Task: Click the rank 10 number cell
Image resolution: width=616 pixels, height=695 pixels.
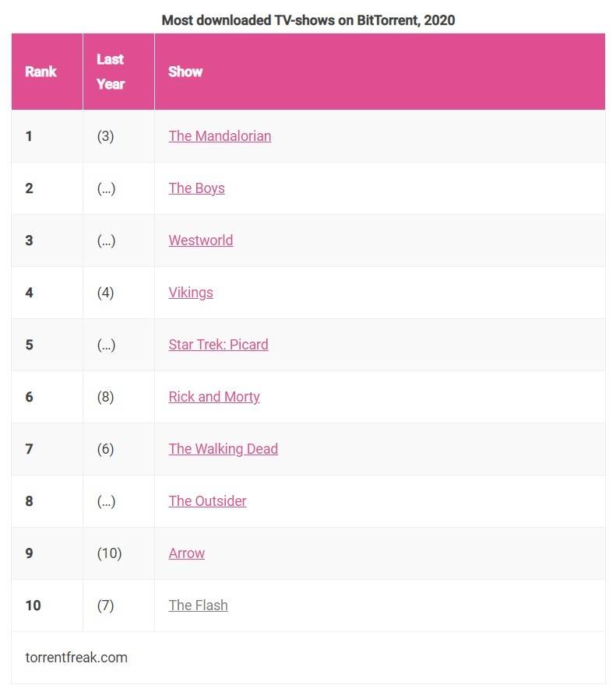Action: click(33, 605)
